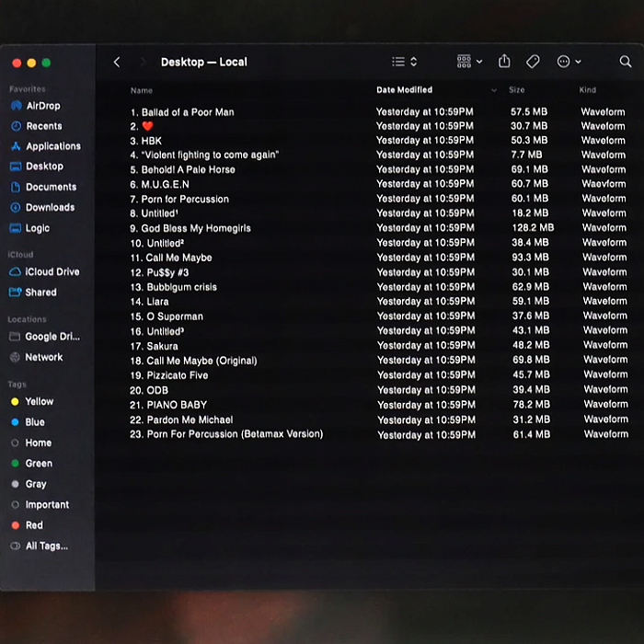Open the list view switcher
The image size is (644, 644).
pyautogui.click(x=405, y=62)
